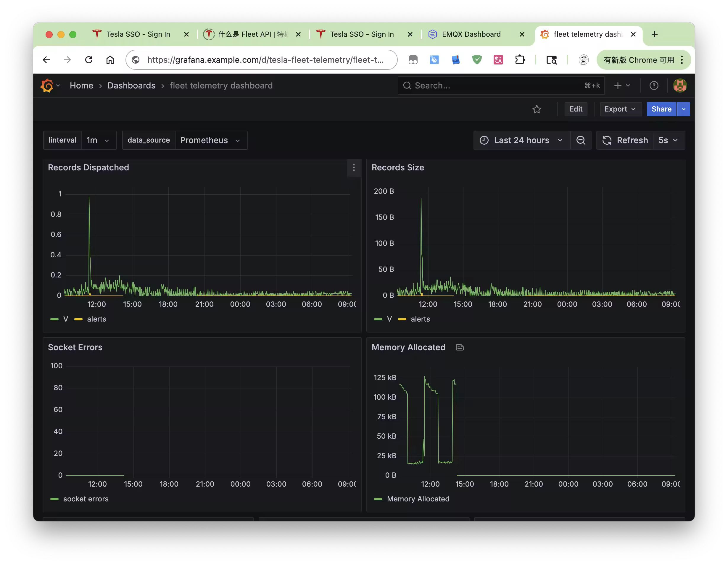Switch to first Tesla SSO tab

(x=138, y=34)
